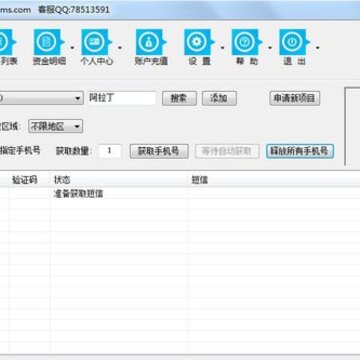
Task: Click the 获取手机号 button
Action: click(x=159, y=151)
